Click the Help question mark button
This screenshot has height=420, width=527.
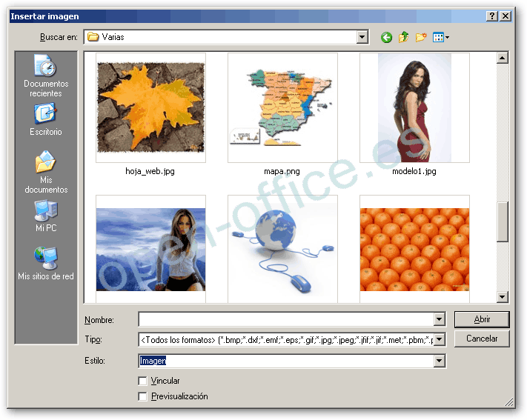click(x=491, y=16)
